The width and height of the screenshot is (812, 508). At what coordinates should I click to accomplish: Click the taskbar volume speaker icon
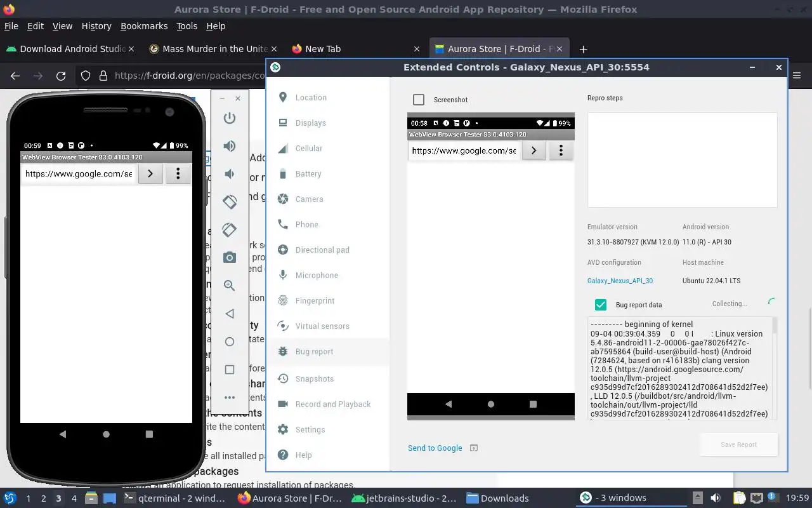[716, 498]
